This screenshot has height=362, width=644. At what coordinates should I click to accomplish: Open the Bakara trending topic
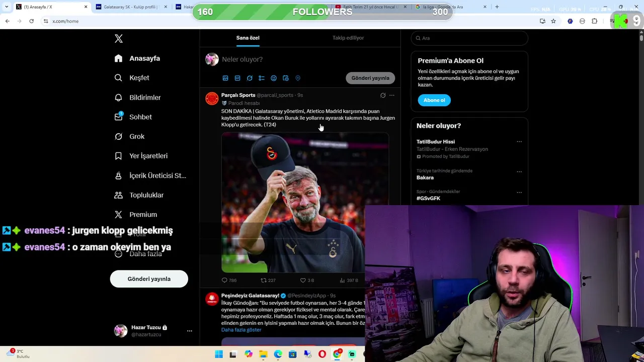tap(425, 177)
